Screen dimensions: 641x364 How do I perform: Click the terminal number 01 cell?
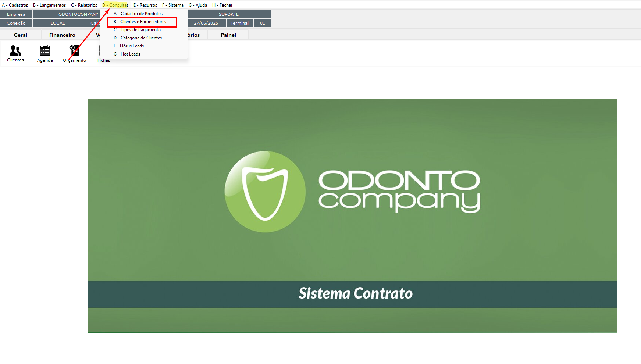coord(263,23)
